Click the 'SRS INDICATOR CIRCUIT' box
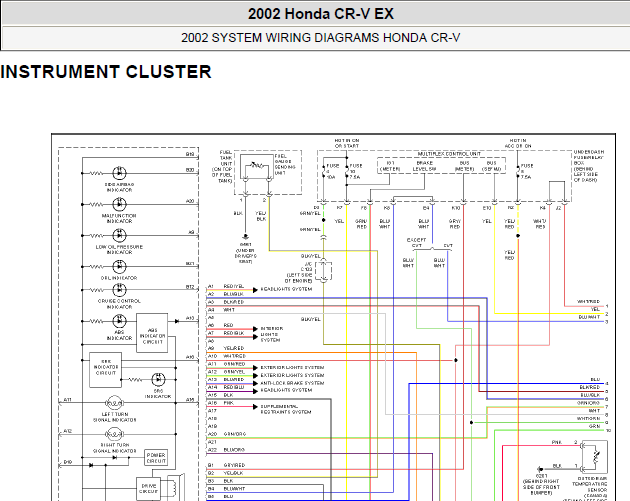Screen dimensions: 630x501 click(x=105, y=370)
